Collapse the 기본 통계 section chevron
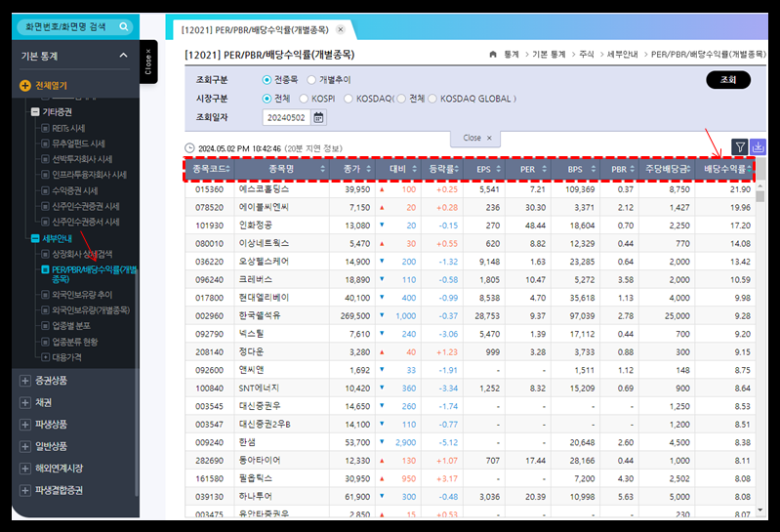This screenshot has height=532, width=780. tap(123, 56)
